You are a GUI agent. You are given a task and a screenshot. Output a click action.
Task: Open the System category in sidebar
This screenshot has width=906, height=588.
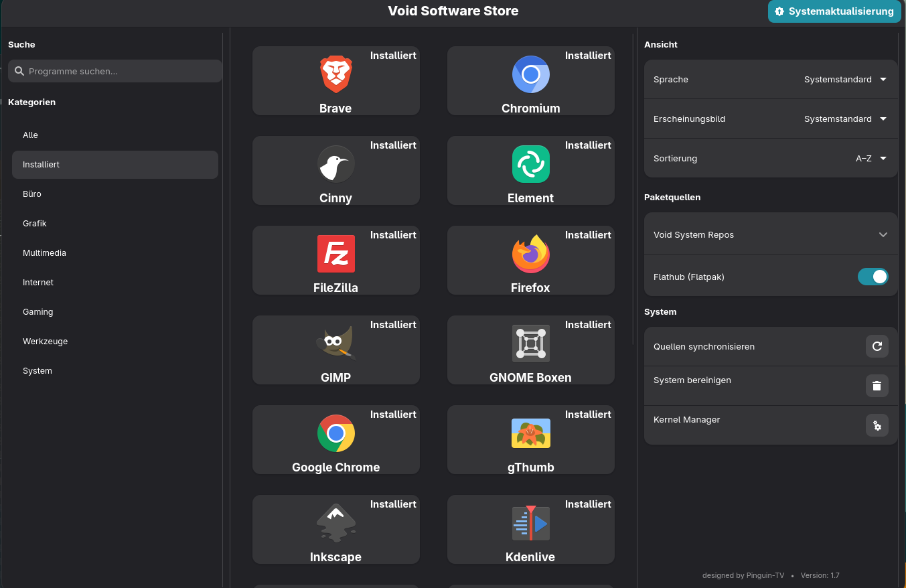click(115, 370)
